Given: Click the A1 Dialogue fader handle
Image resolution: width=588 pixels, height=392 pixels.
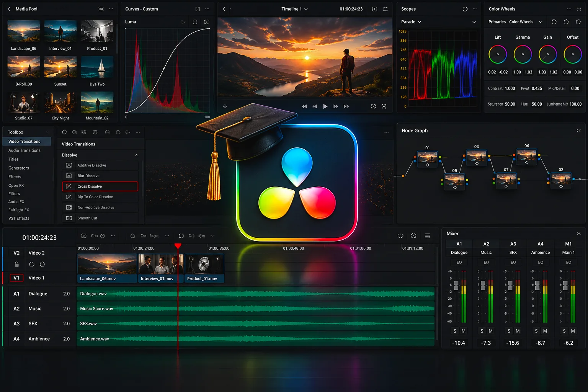Looking at the screenshot, I should pos(456,285).
